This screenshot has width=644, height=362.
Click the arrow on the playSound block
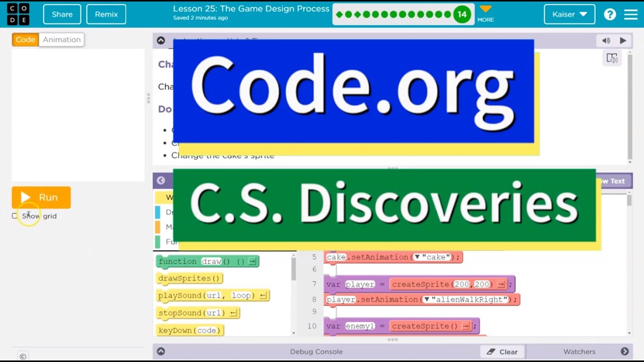tap(263, 296)
